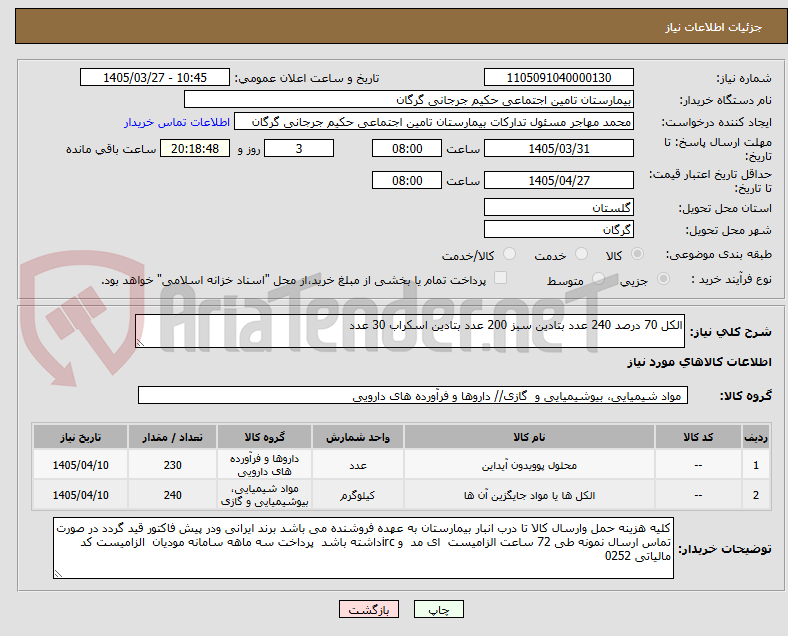Image resolution: width=788 pixels, height=636 pixels.
Task: Click delivery province field گلستان
Action: tap(558, 207)
